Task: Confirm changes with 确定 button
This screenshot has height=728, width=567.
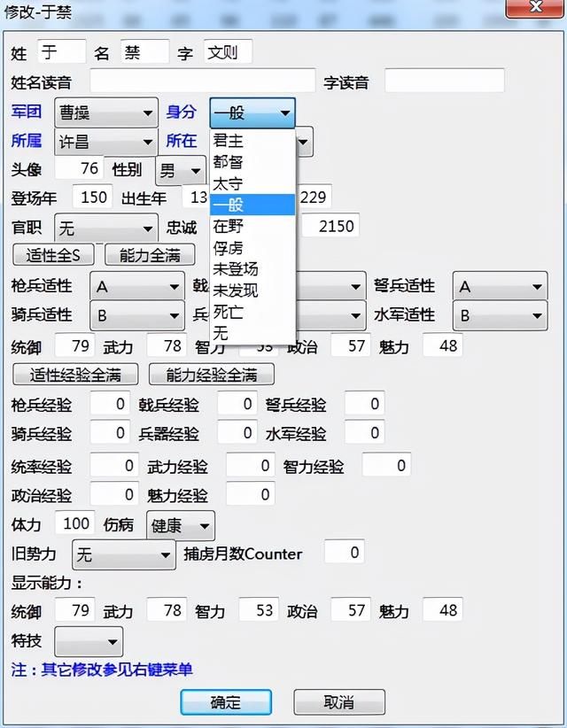Action: 226,702
